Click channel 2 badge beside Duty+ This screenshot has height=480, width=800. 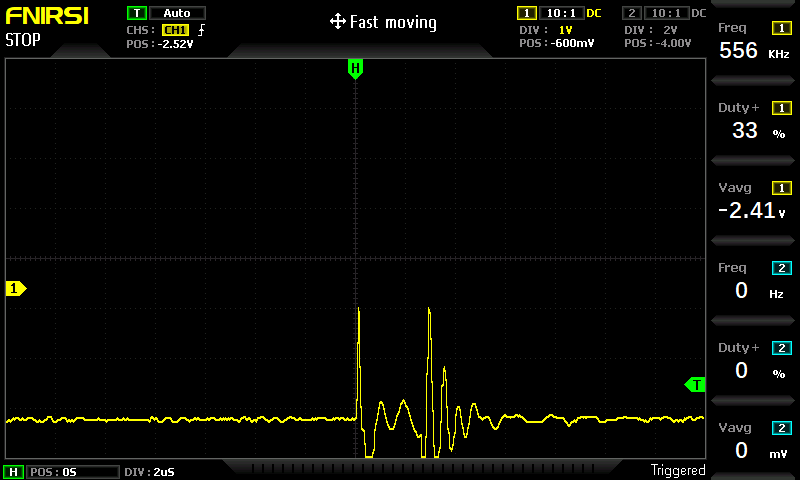(x=782, y=348)
